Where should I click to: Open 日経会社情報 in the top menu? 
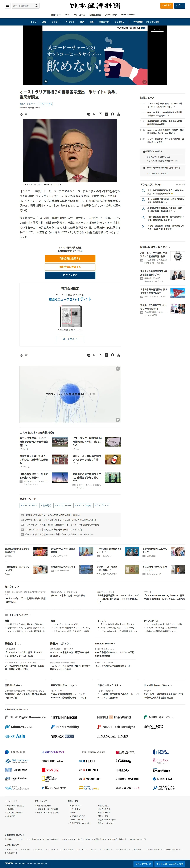(95, 15)
